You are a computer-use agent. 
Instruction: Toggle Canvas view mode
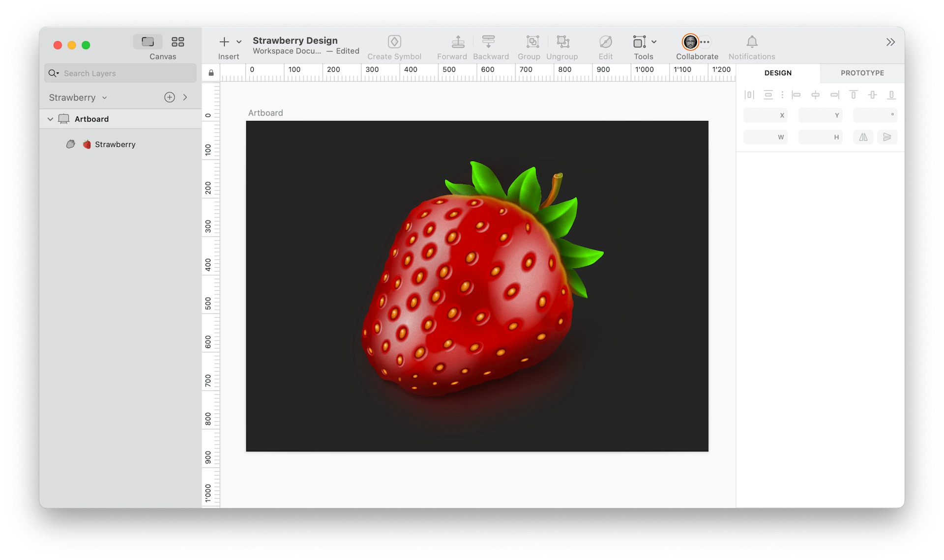point(147,41)
